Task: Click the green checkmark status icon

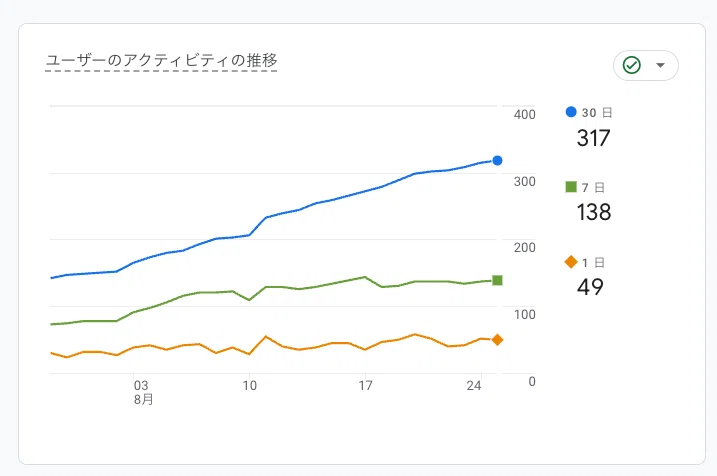Action: 631,65
